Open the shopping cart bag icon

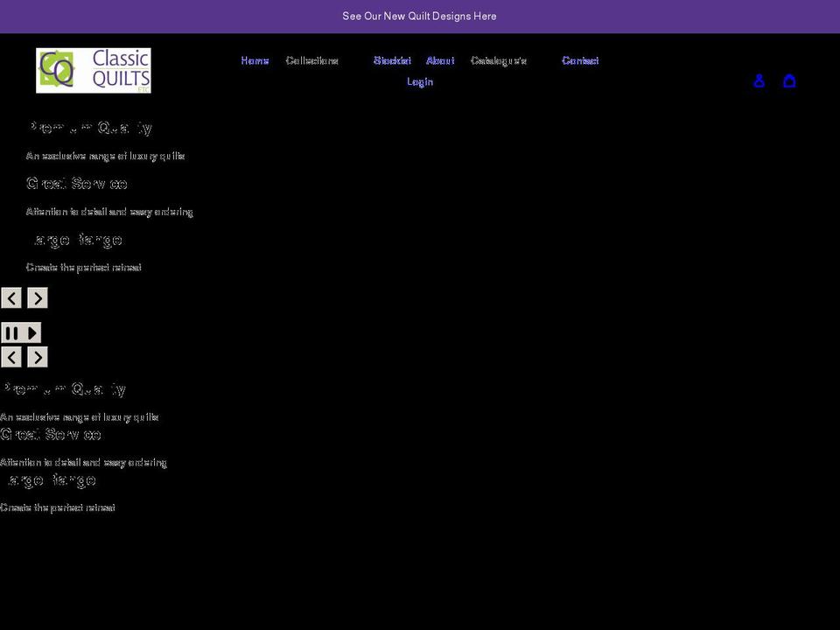click(x=789, y=80)
